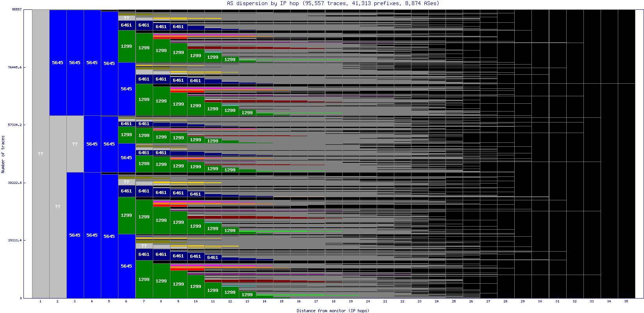Click x-axis hop number 26
This screenshot has width=644, height=313.
tap(471, 301)
